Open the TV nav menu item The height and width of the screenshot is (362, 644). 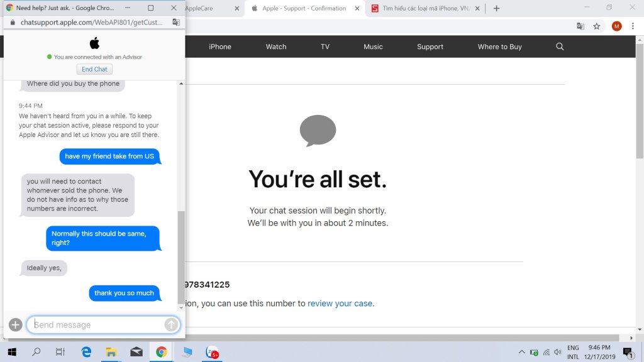pos(325,47)
